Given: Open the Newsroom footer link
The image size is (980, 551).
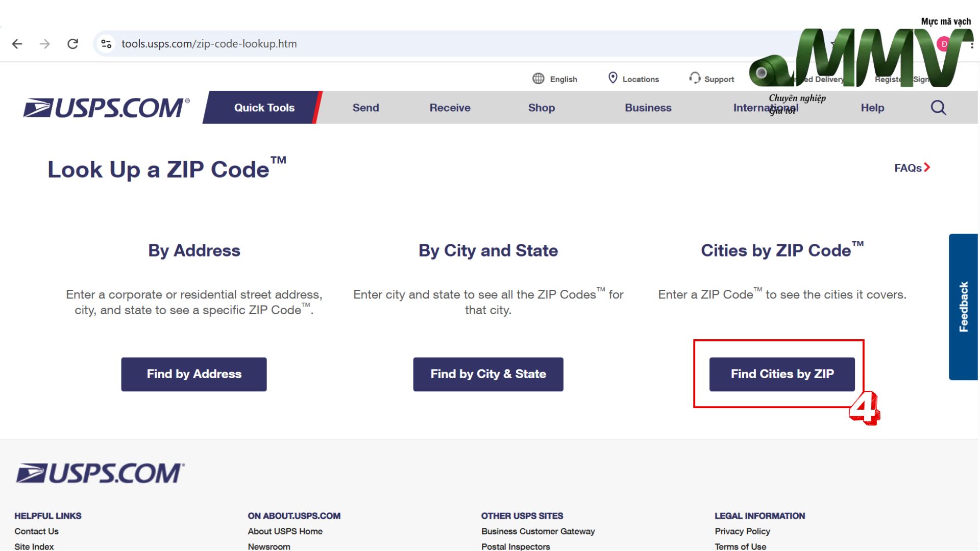Looking at the screenshot, I should pyautogui.click(x=269, y=546).
